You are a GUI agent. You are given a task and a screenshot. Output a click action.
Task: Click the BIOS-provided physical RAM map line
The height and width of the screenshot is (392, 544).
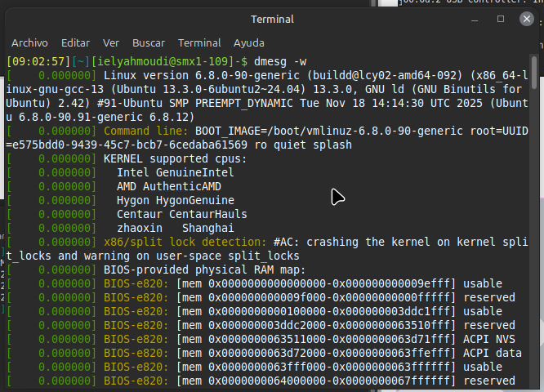(205, 269)
